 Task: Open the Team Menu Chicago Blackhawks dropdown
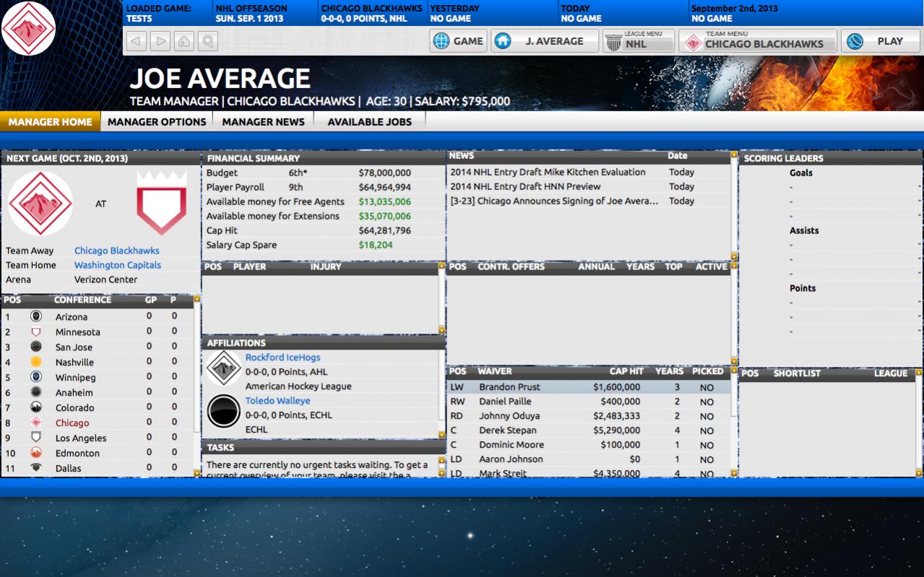coord(757,41)
